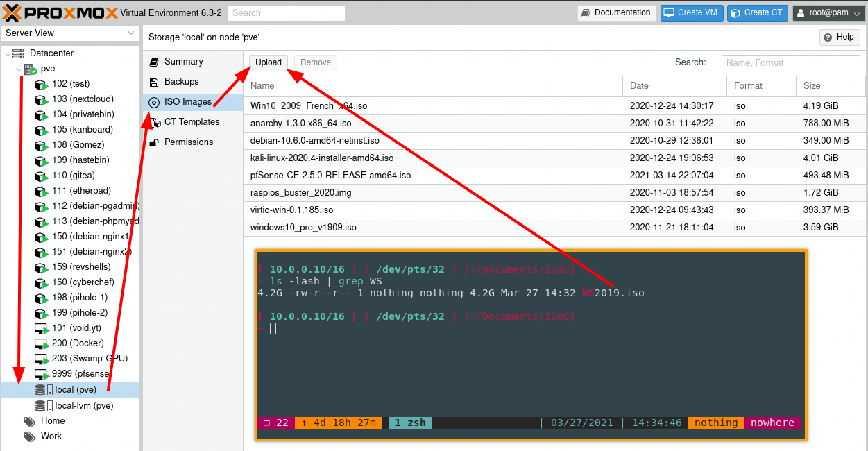The image size is (868, 451).
Task: Open the Backups tab
Action: (x=193, y=82)
